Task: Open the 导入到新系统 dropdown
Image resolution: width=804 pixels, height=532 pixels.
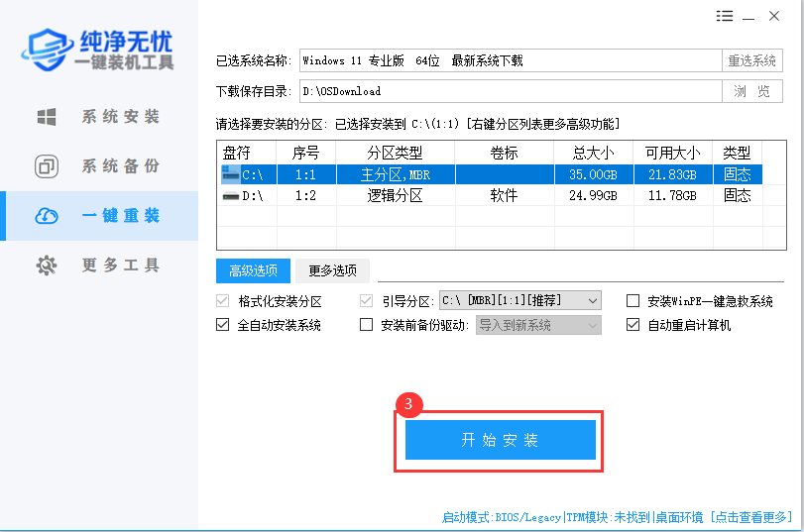Action: (593, 325)
